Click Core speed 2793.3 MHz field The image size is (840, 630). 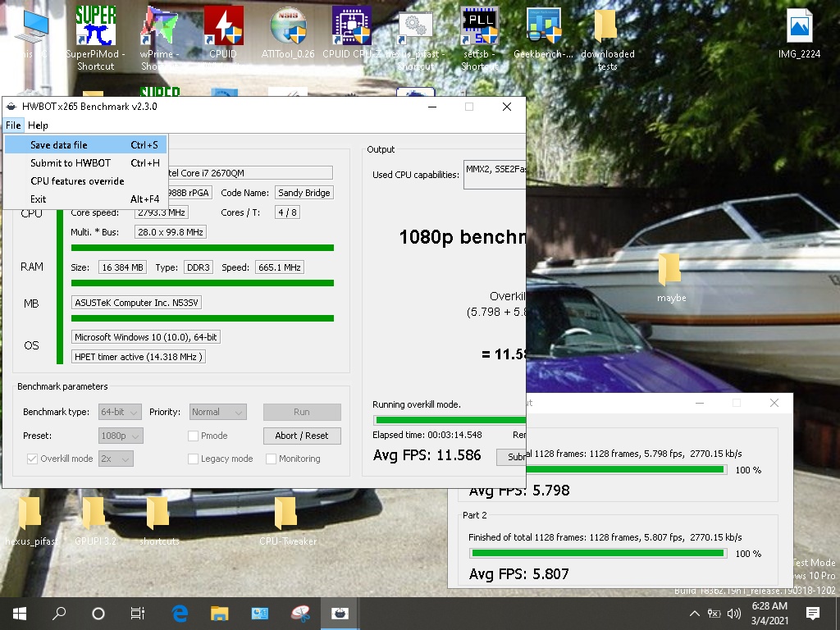(x=161, y=212)
